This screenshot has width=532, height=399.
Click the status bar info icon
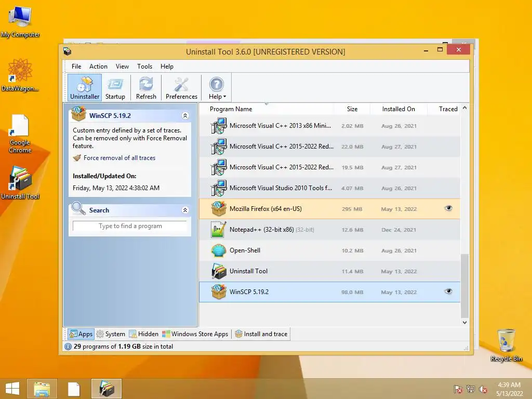(x=68, y=347)
